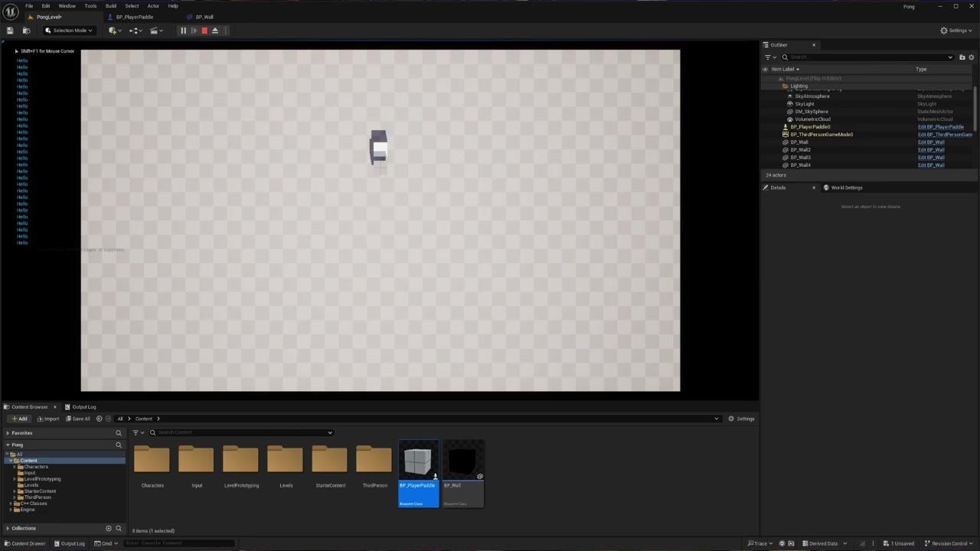Click the Edit BP_ThirdPersonGam link in Outliner

coord(945,135)
